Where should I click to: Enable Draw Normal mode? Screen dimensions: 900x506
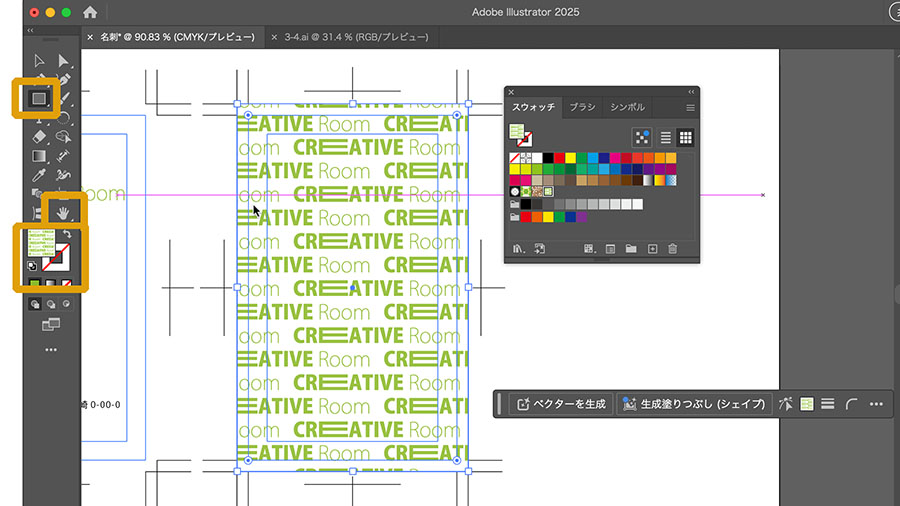[35, 304]
